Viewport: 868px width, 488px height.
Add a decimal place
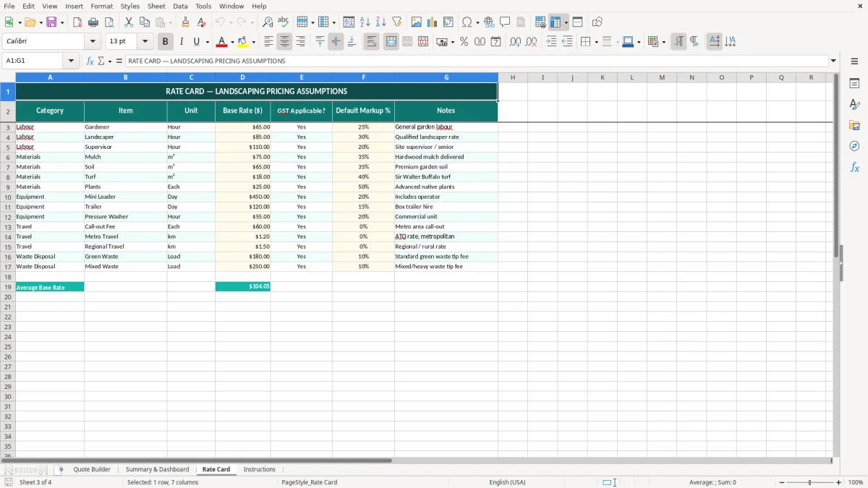coord(515,42)
